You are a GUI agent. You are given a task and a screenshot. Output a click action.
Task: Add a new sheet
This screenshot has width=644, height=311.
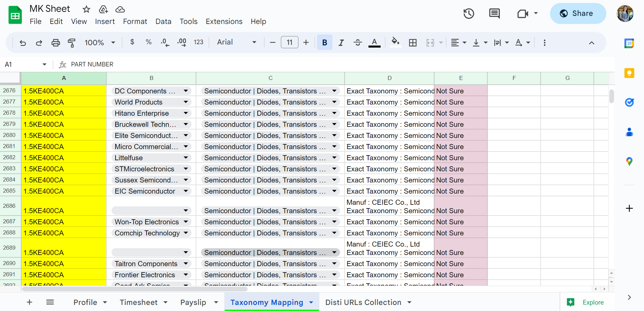click(x=29, y=302)
